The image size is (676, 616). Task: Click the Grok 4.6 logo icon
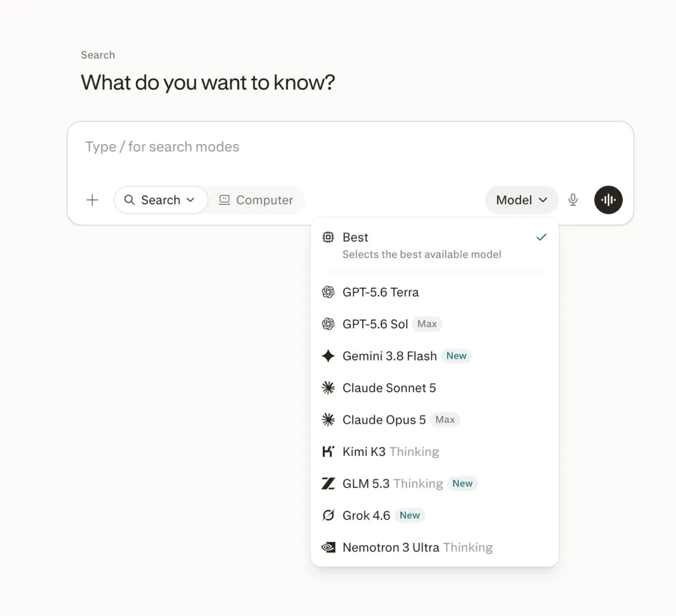(328, 516)
